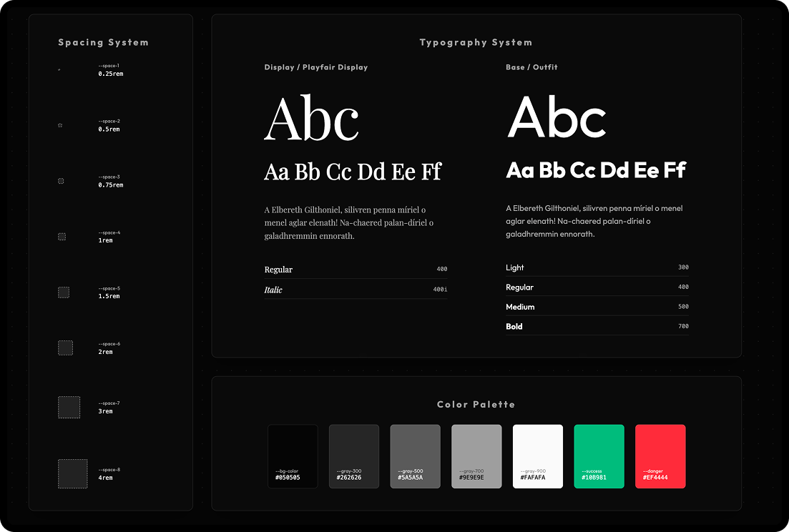
Task: Select the --space-7 3rem dashed square
Action: pyautogui.click(x=69, y=407)
